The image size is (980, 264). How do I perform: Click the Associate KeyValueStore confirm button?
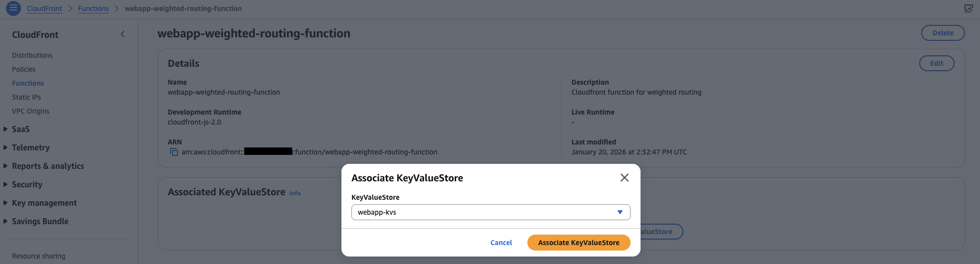578,243
